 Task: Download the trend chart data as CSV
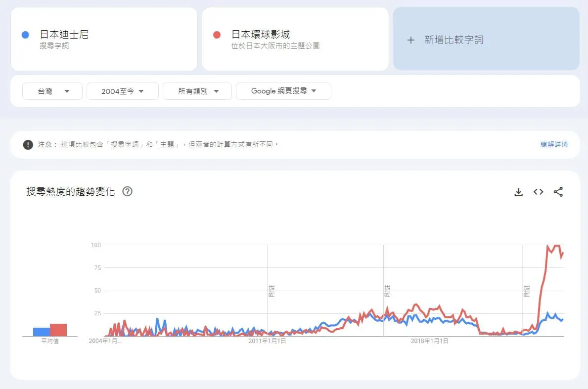(x=519, y=192)
